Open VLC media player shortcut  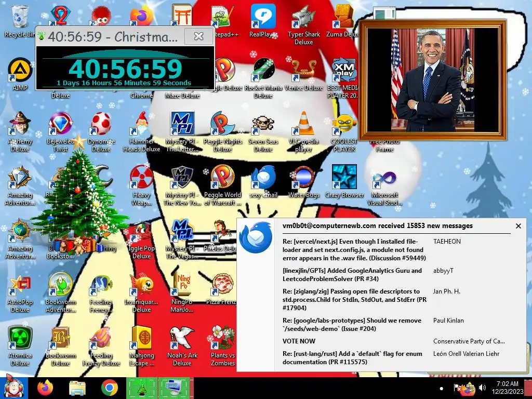(303, 131)
